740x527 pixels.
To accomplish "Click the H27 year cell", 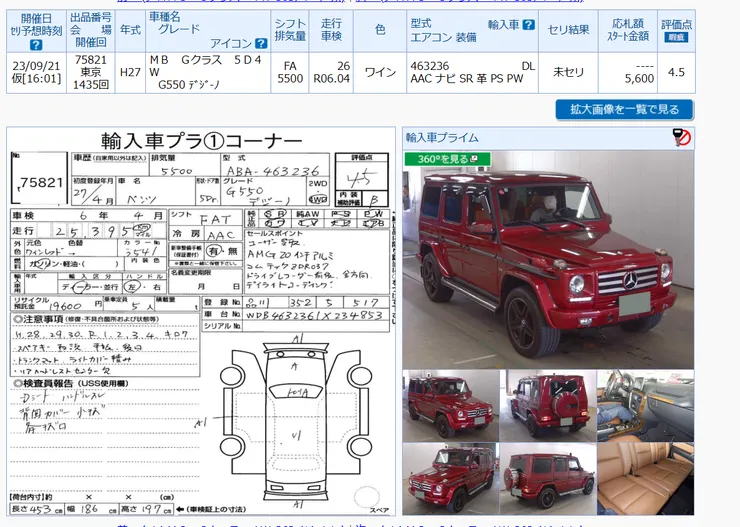I will point(130,72).
